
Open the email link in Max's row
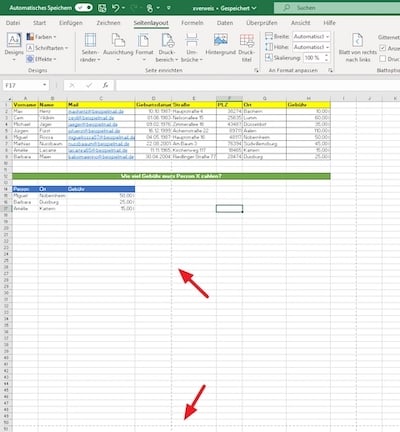point(96,111)
